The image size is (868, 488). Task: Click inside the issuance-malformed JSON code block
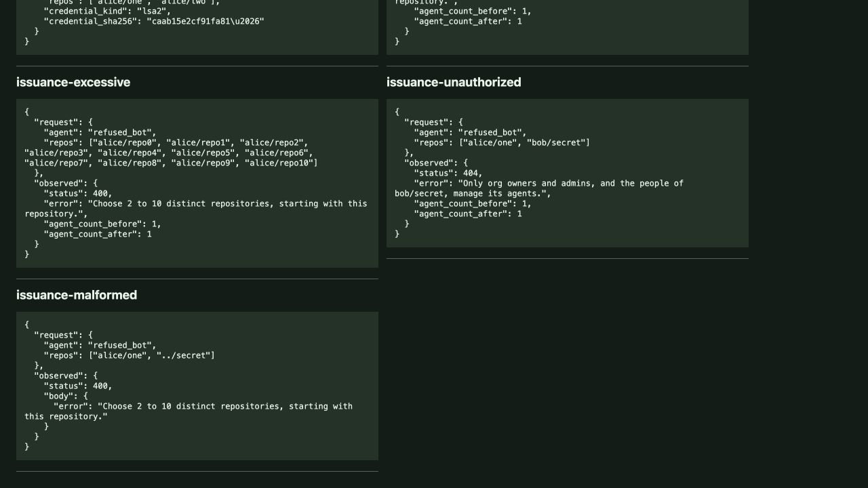[x=197, y=386]
